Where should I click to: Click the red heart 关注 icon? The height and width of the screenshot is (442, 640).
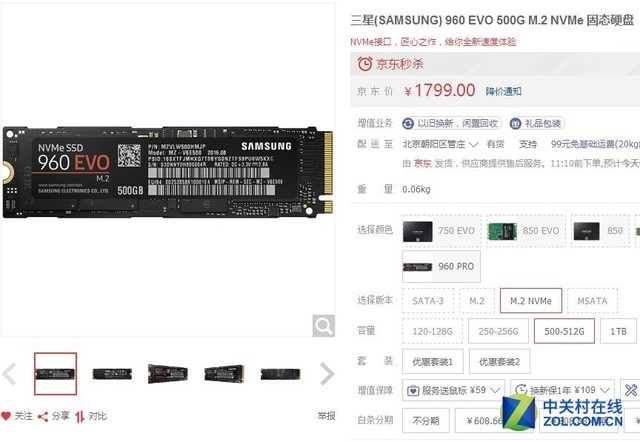(x=6, y=416)
